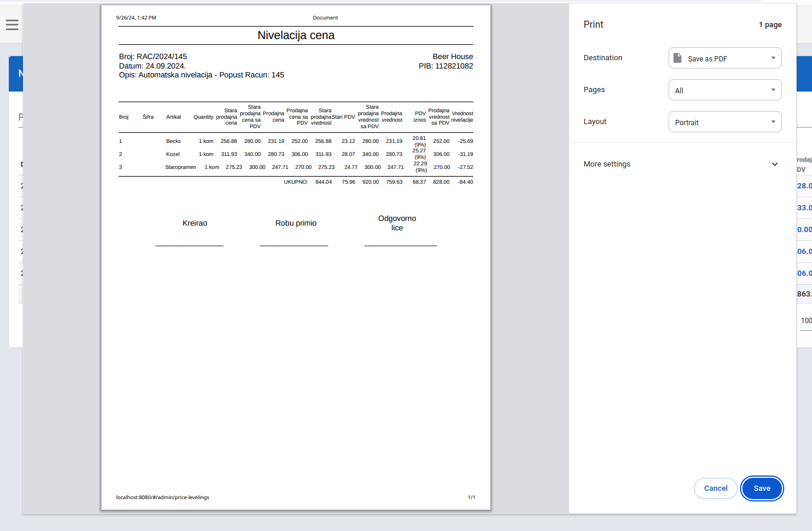Expand the More settings section
812x531 pixels.
point(682,164)
